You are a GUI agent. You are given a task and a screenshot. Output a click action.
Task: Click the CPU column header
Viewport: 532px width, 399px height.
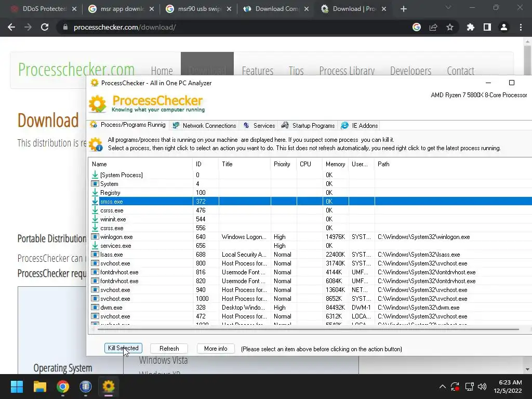point(310,164)
